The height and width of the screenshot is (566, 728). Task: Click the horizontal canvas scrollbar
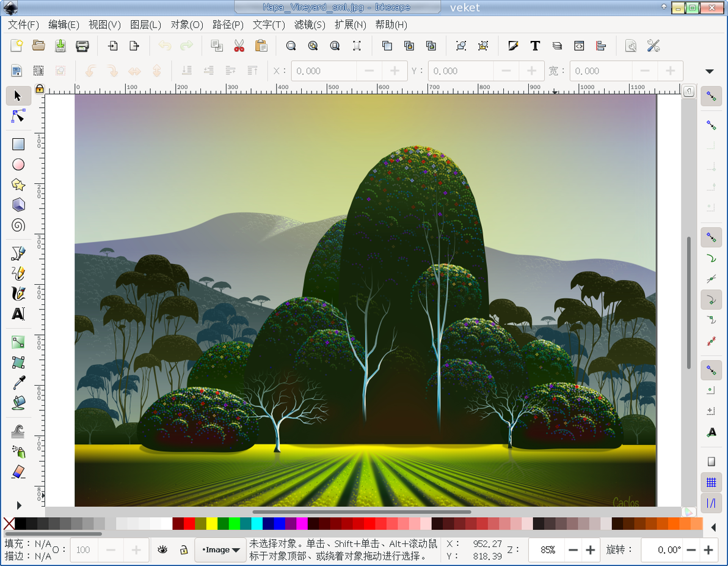click(362, 512)
